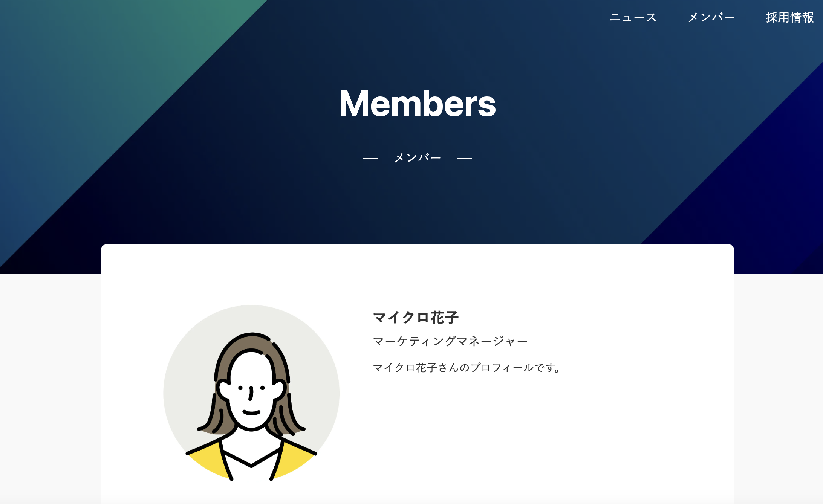Go to メンバー in top navigation
The height and width of the screenshot is (504, 823).
pos(711,18)
